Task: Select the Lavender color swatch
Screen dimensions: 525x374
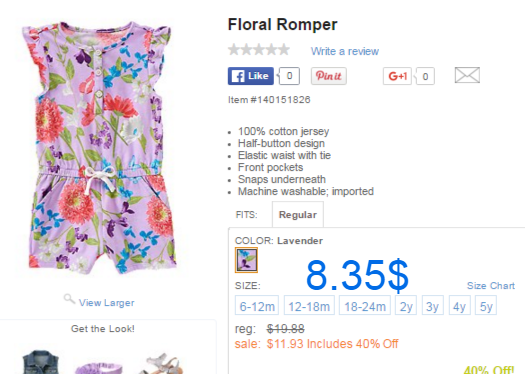Action: pyautogui.click(x=246, y=260)
